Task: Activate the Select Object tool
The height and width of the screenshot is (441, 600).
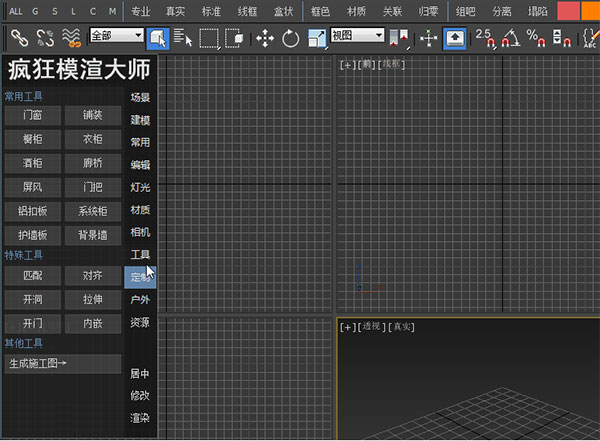Action: coord(158,38)
